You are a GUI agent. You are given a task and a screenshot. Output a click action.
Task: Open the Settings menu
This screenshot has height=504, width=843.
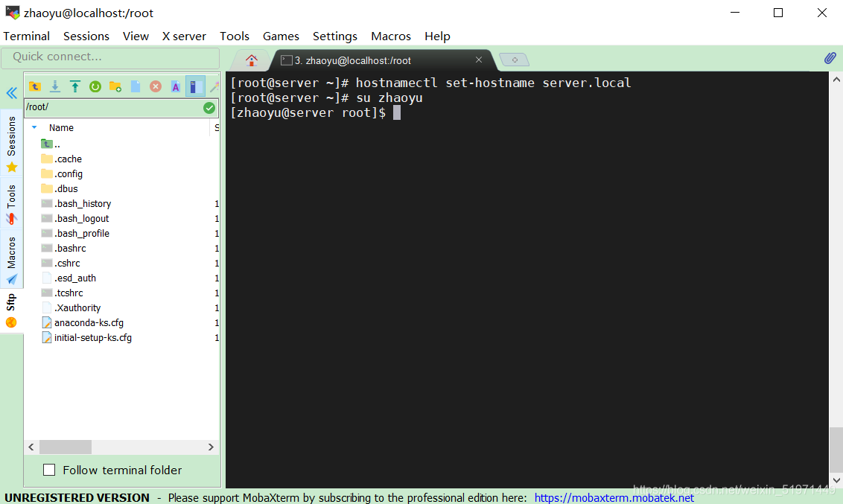coord(335,36)
